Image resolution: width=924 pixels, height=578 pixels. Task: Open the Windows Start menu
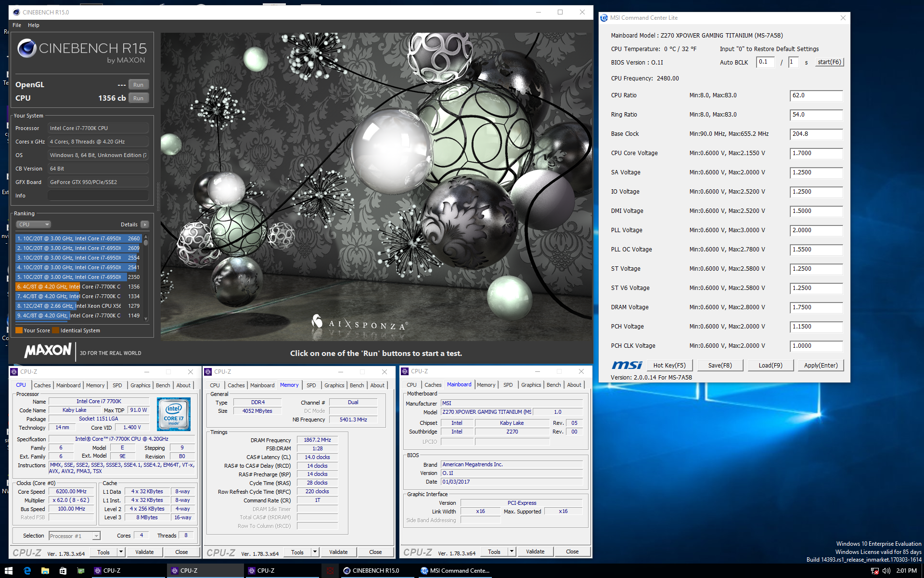[x=8, y=571]
